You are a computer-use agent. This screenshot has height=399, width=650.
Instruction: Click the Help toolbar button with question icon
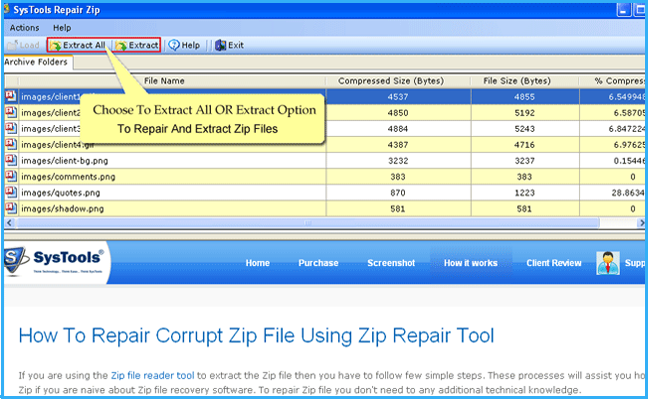[x=184, y=45]
